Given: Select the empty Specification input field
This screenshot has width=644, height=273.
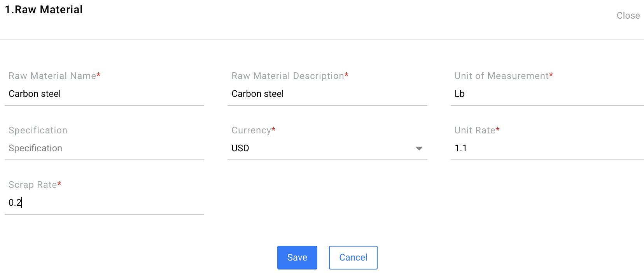Looking at the screenshot, I should click(104, 148).
